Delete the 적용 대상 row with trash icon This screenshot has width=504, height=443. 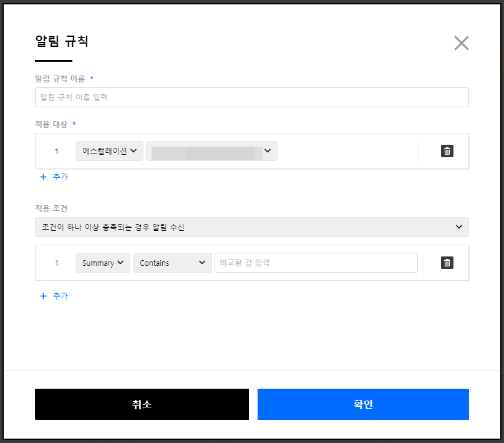[x=447, y=151]
